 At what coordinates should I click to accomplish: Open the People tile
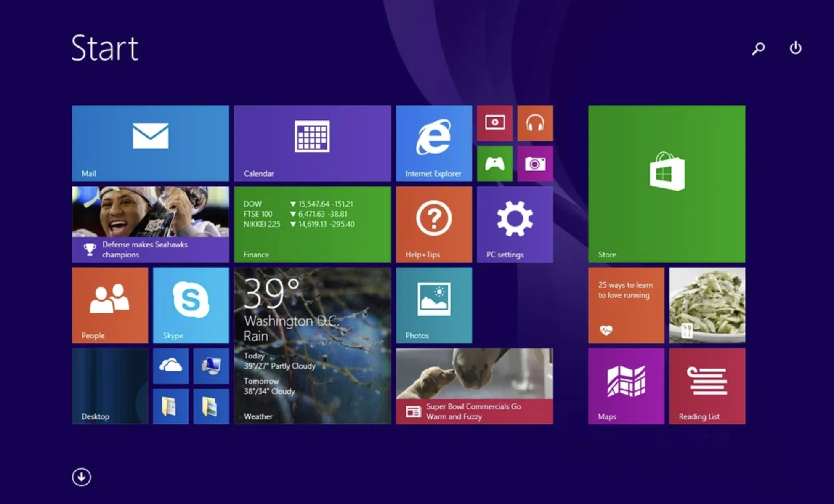(x=110, y=305)
